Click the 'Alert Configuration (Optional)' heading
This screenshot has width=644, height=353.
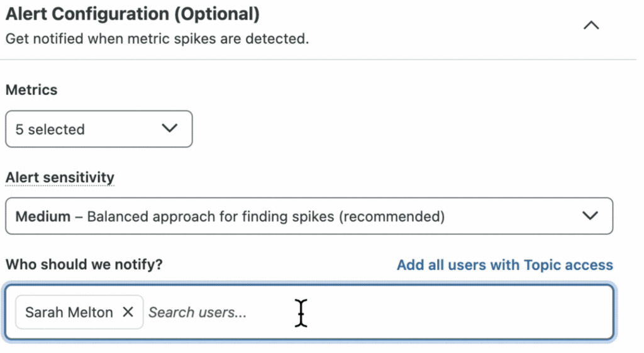[132, 14]
